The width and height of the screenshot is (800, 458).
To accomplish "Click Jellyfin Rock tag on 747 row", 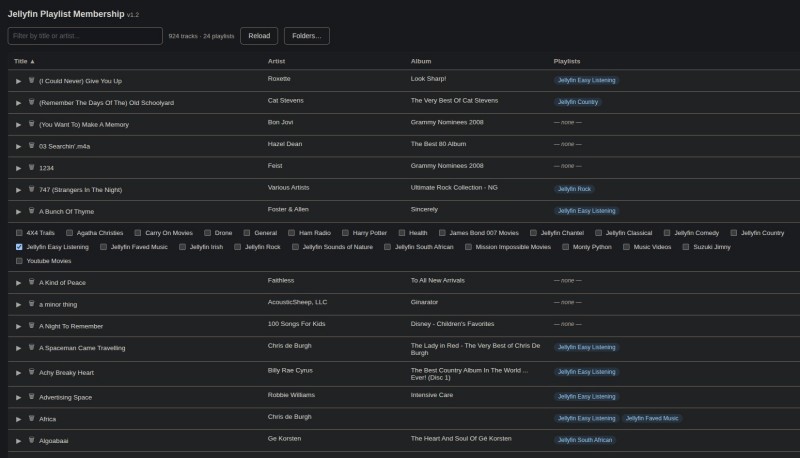I will [574, 189].
